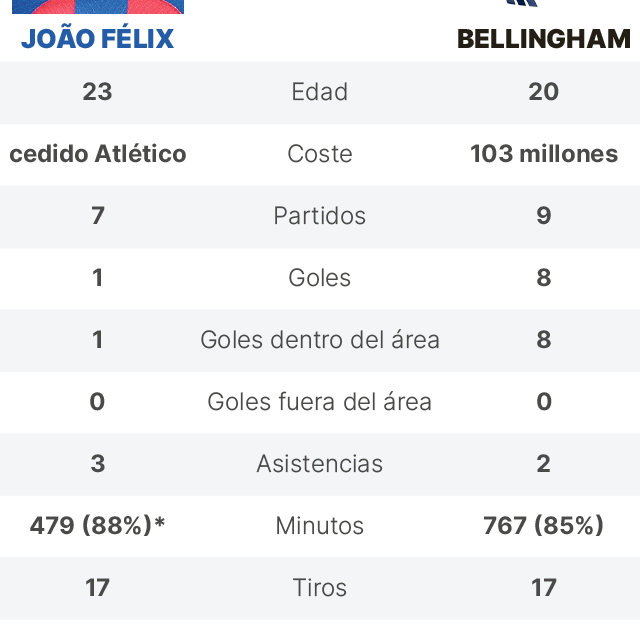Click the Tiros row label
This screenshot has height=640, width=640.
(320, 588)
